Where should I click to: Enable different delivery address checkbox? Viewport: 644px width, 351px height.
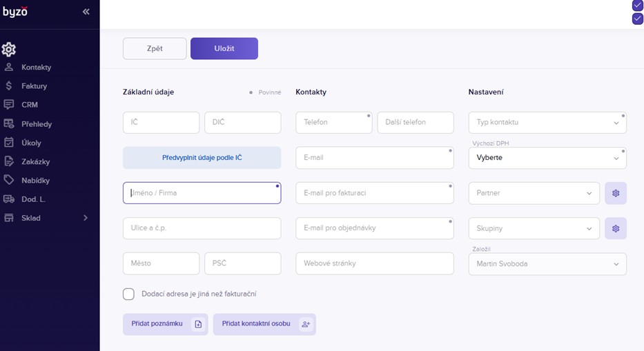click(x=128, y=294)
